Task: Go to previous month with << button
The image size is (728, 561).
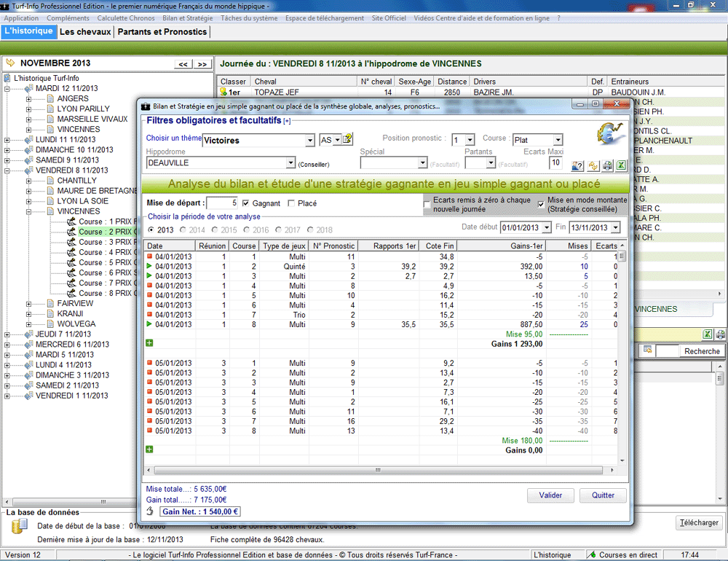Action: [x=183, y=64]
